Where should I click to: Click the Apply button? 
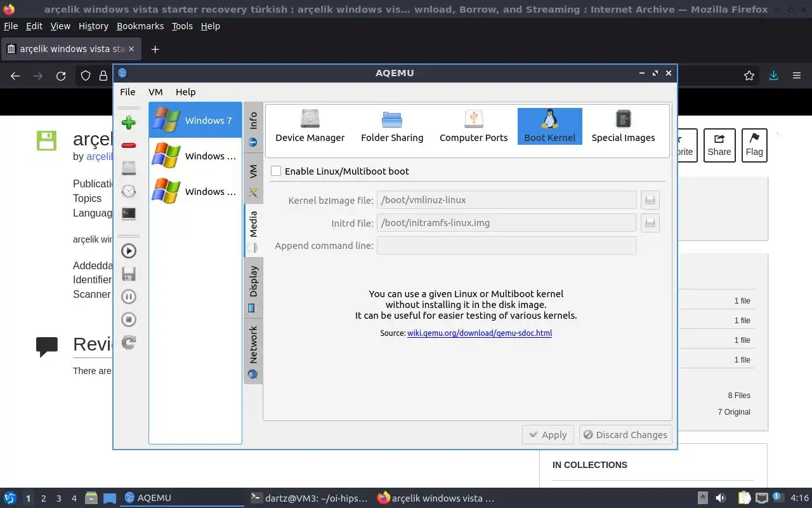[548, 435]
